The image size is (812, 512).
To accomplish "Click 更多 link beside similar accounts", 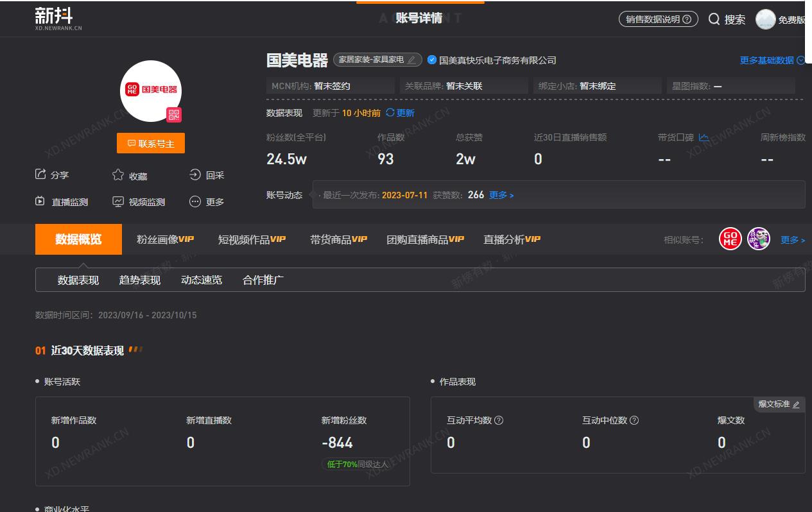I will click(x=793, y=240).
